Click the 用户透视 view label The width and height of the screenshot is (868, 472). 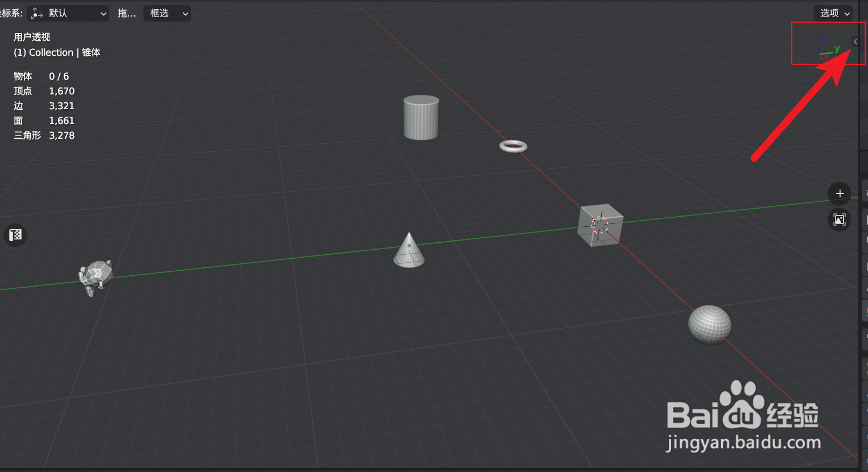32,37
